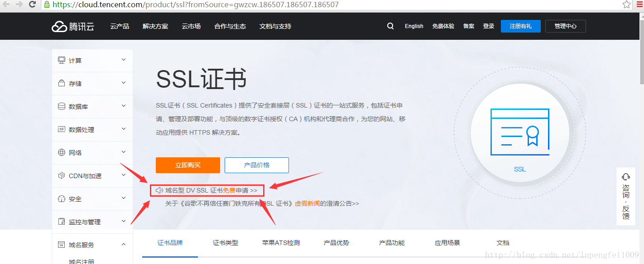
Task: Expand the 监控与管理 category chevron
Action: coord(124,221)
